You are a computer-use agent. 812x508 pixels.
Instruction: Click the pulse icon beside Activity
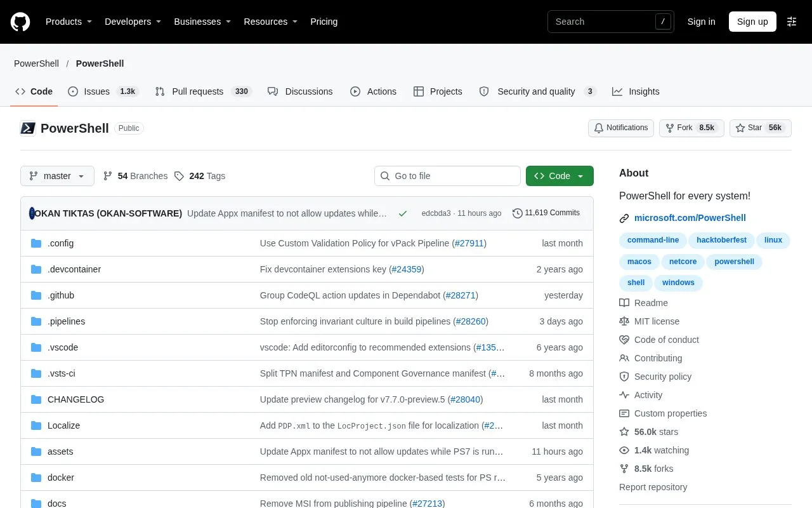tap(624, 395)
